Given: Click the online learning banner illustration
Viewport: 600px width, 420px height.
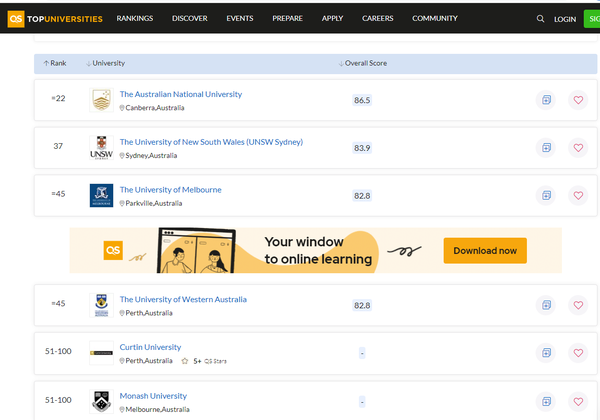Looking at the screenshot, I should point(196,250).
